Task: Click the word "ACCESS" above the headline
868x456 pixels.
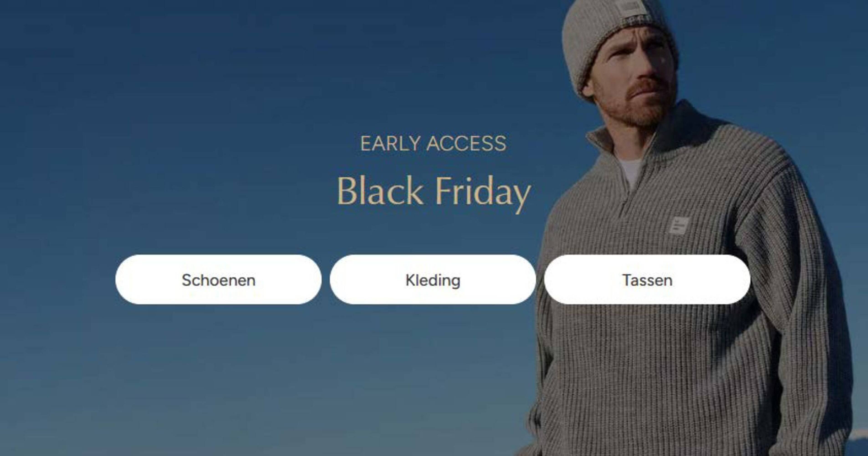Action: [466, 143]
